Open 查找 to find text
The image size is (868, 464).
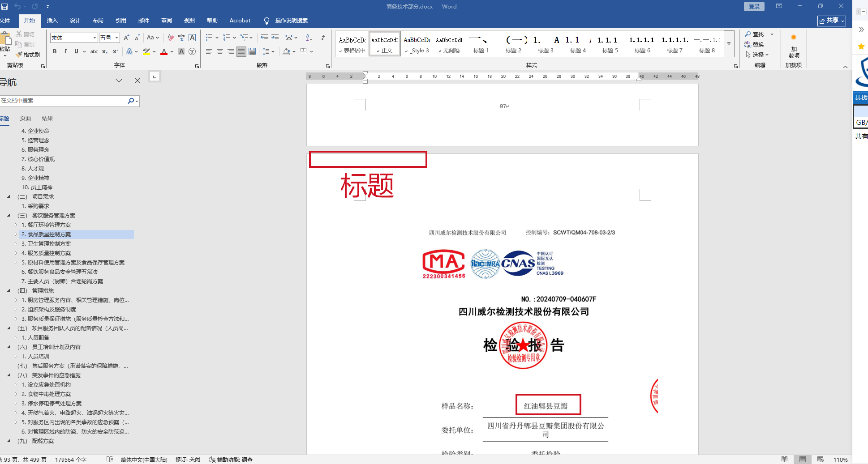755,34
